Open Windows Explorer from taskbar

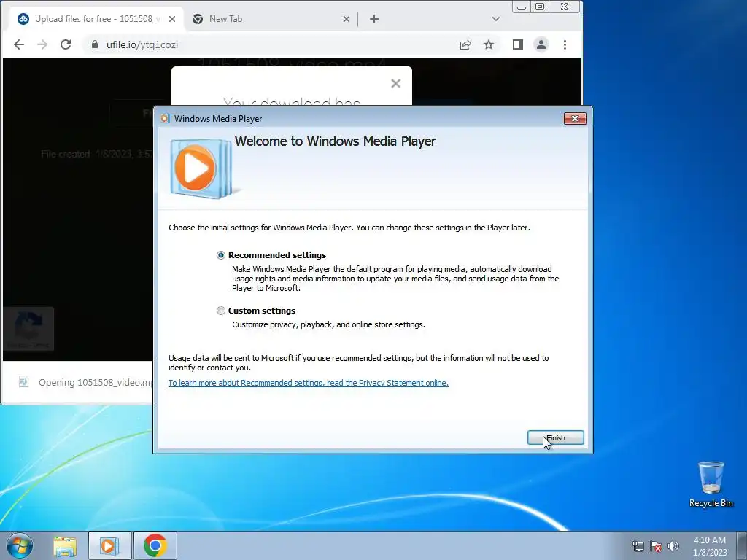pyautogui.click(x=65, y=545)
